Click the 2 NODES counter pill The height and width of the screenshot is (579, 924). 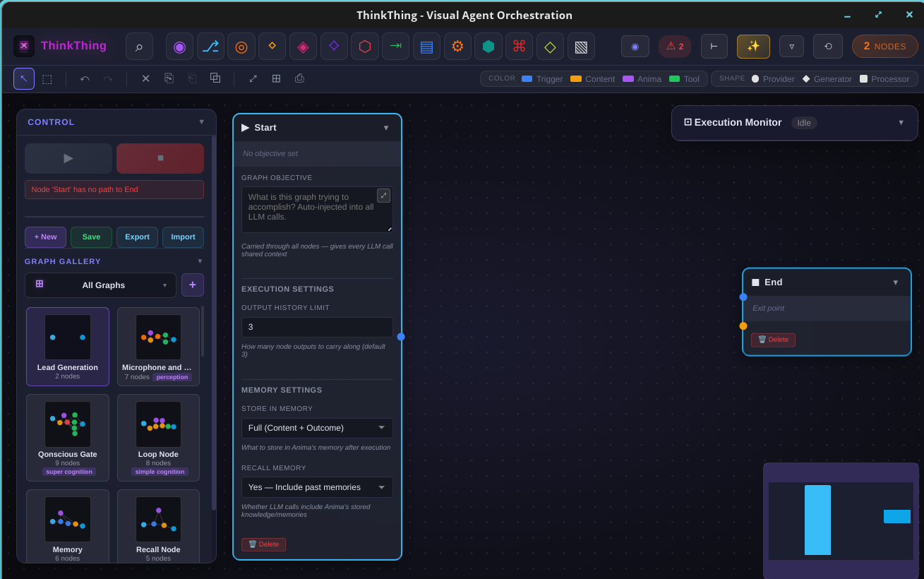[885, 47]
